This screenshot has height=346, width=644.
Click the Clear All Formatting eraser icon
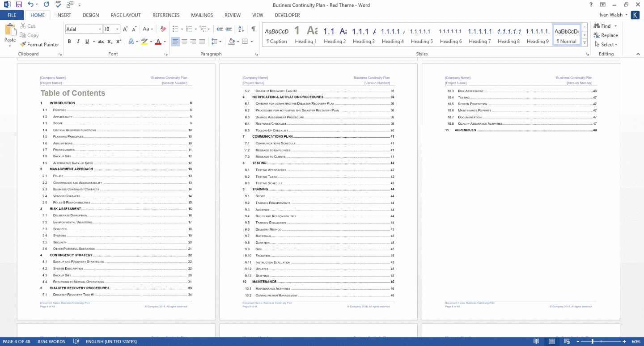163,29
